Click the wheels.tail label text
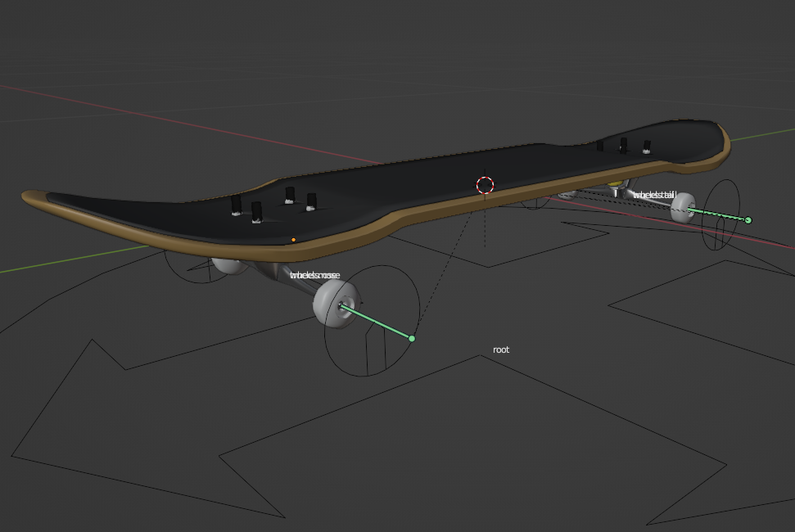Screen dimensions: 795x532 (653, 196)
